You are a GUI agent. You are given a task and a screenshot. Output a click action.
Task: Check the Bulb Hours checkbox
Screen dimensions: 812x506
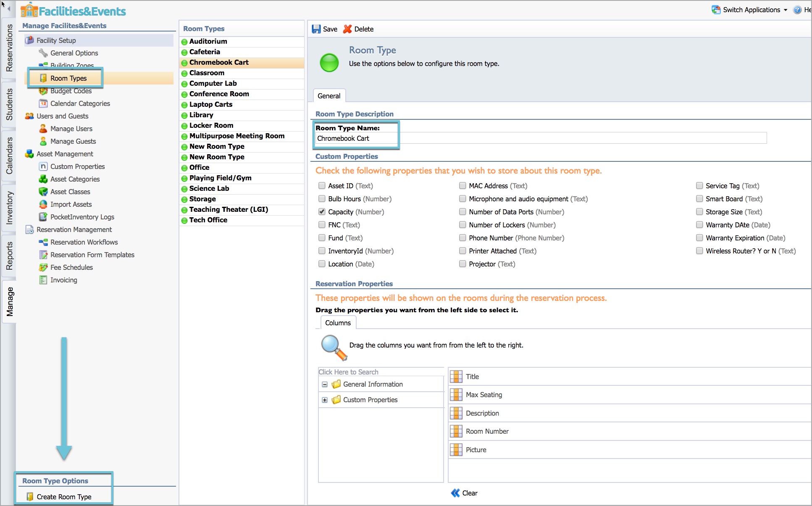pos(322,199)
